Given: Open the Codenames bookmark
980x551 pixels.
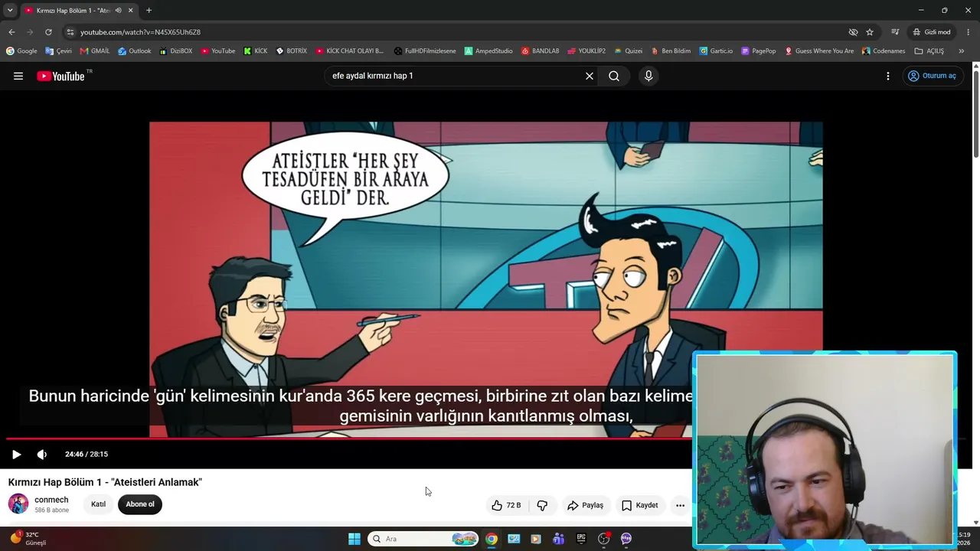Looking at the screenshot, I should [x=884, y=51].
